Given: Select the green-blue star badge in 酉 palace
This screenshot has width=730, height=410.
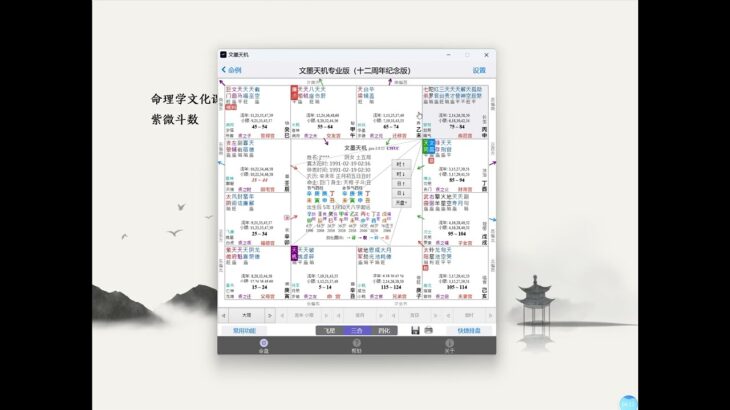Looking at the screenshot, I should (x=428, y=147).
